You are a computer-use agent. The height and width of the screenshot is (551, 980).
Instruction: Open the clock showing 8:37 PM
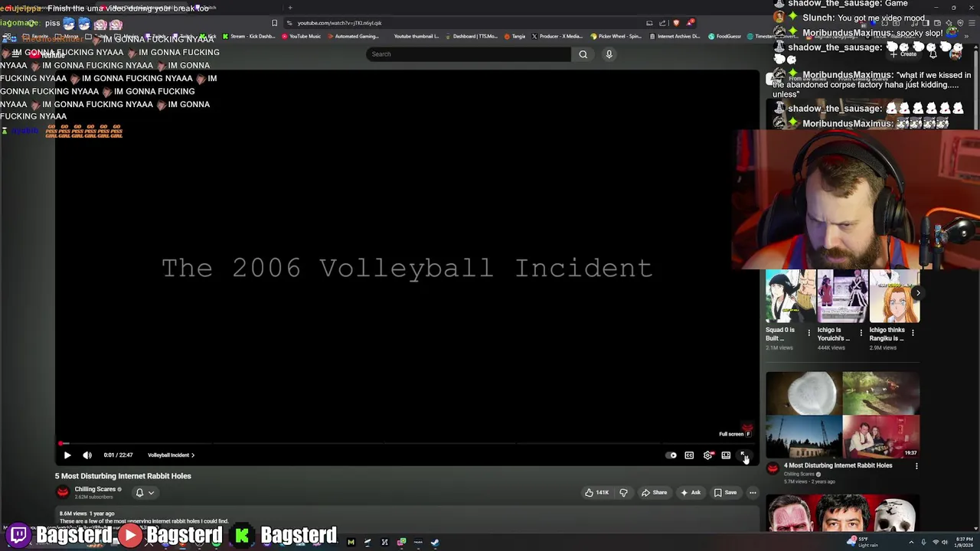click(x=964, y=542)
